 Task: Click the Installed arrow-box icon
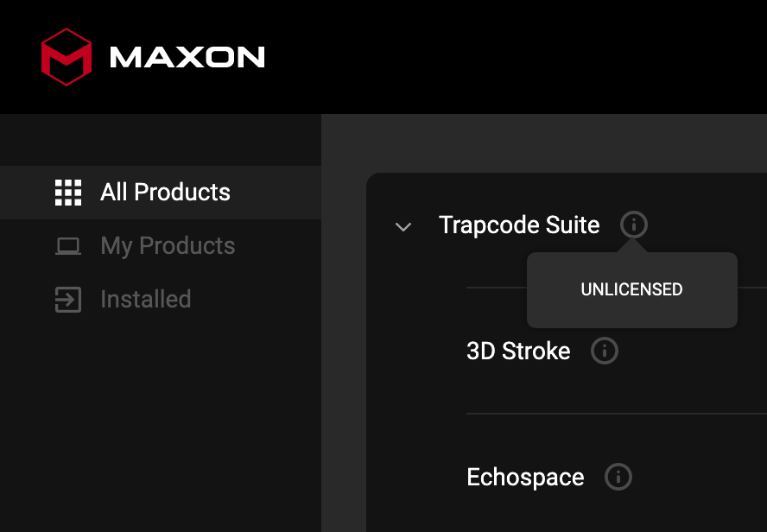click(x=68, y=299)
